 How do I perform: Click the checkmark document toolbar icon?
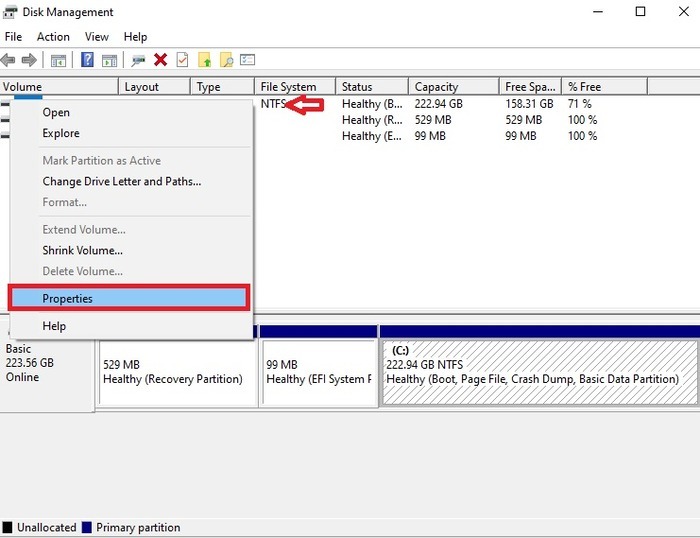182,60
